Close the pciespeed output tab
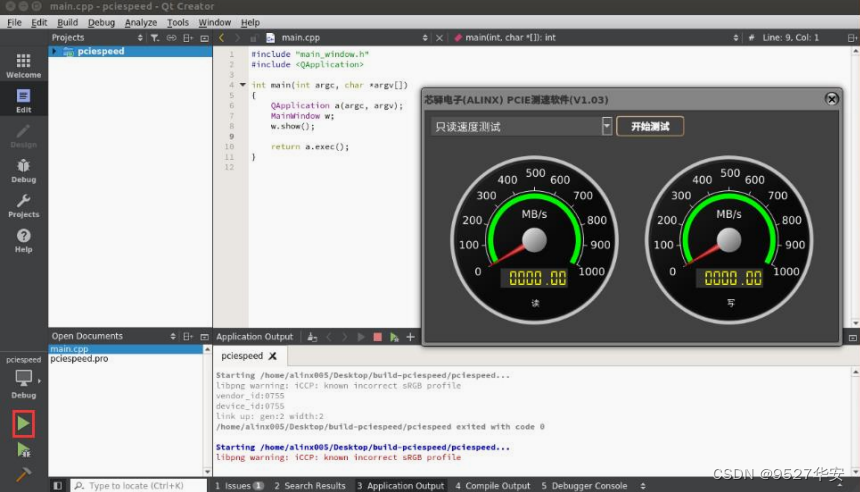860x492 pixels. (x=273, y=356)
